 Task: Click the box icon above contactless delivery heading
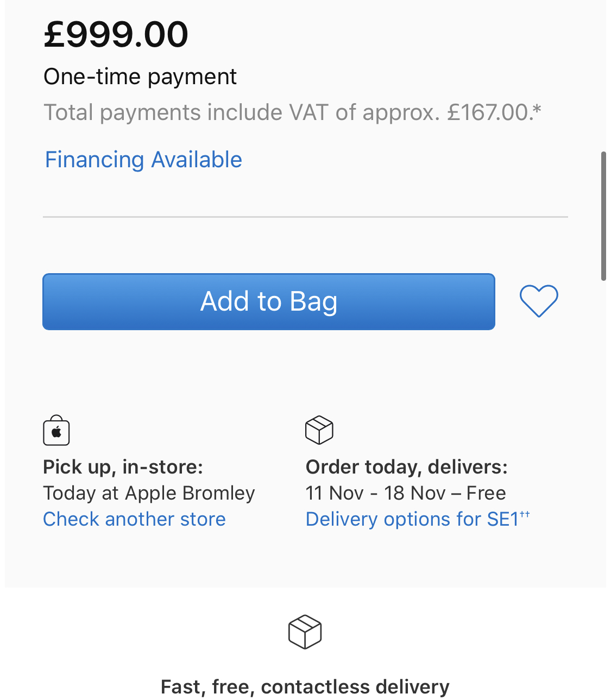tap(305, 632)
